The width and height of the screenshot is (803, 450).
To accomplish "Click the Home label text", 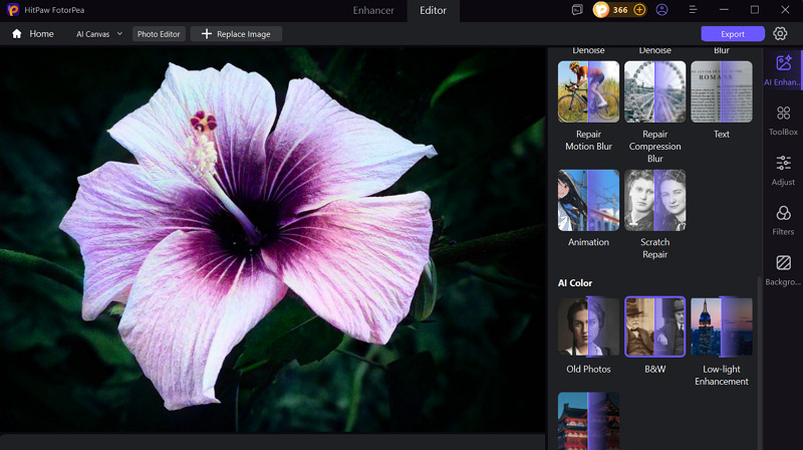I will click(41, 34).
